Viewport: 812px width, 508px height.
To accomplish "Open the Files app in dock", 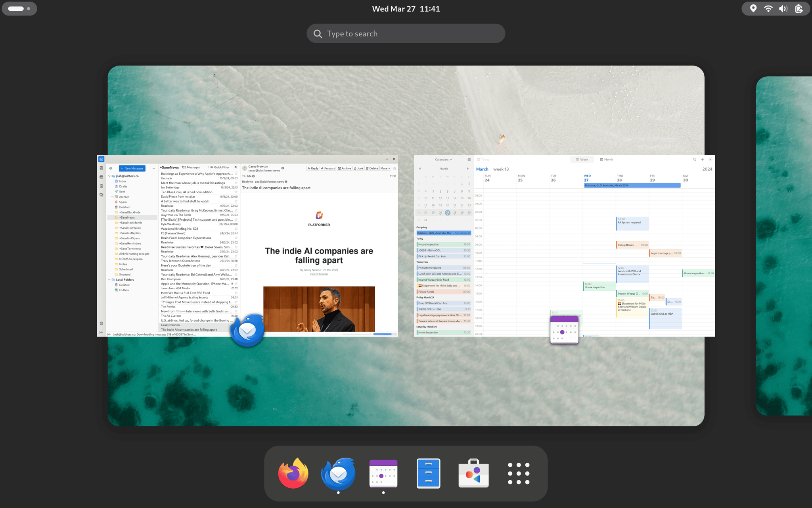I will 428,473.
